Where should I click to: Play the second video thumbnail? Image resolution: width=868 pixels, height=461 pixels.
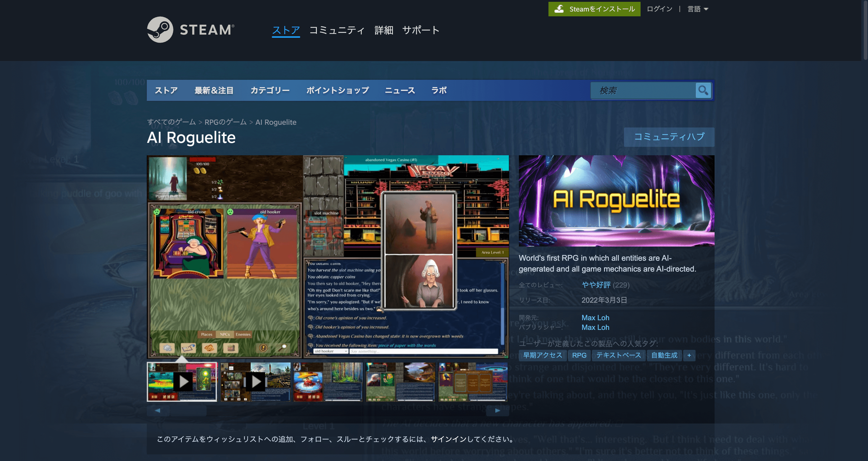pos(255,381)
